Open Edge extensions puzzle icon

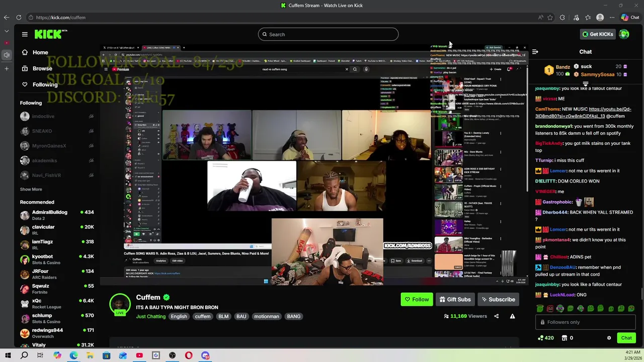click(x=562, y=17)
